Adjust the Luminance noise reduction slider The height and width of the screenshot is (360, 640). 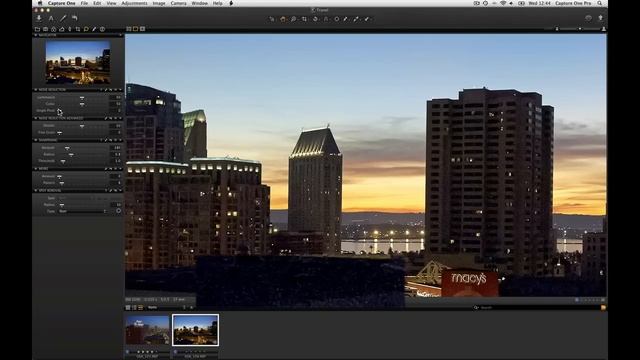click(82, 98)
